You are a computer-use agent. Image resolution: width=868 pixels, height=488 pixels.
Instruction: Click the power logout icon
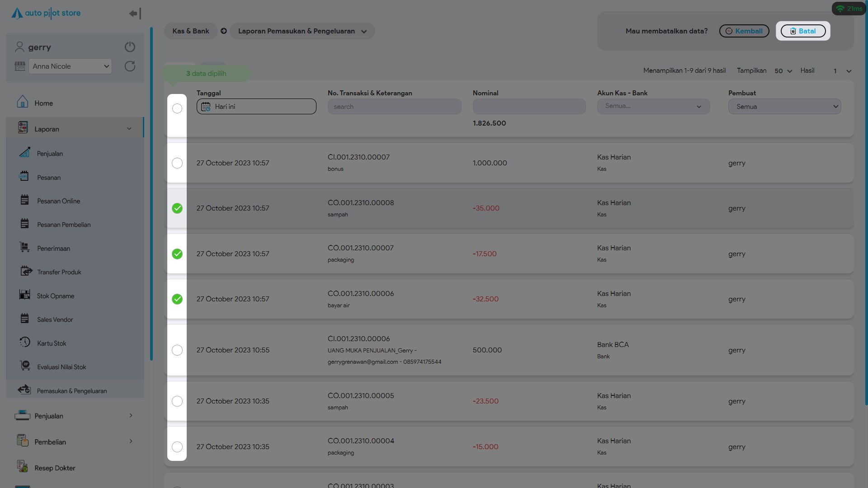[x=130, y=47]
